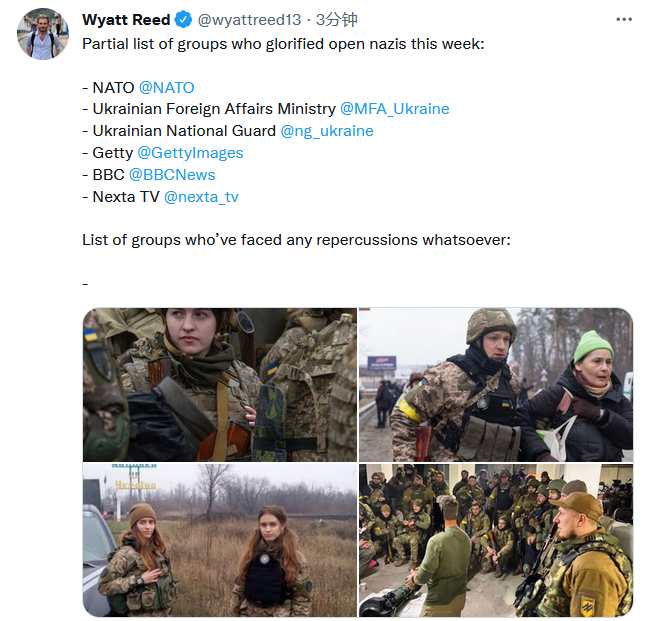Click the 'Ukrainian National Guard' text line

click(x=180, y=131)
